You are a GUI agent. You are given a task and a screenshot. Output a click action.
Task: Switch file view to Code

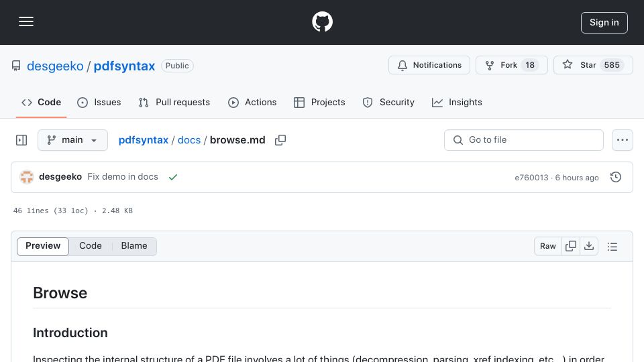pos(91,246)
